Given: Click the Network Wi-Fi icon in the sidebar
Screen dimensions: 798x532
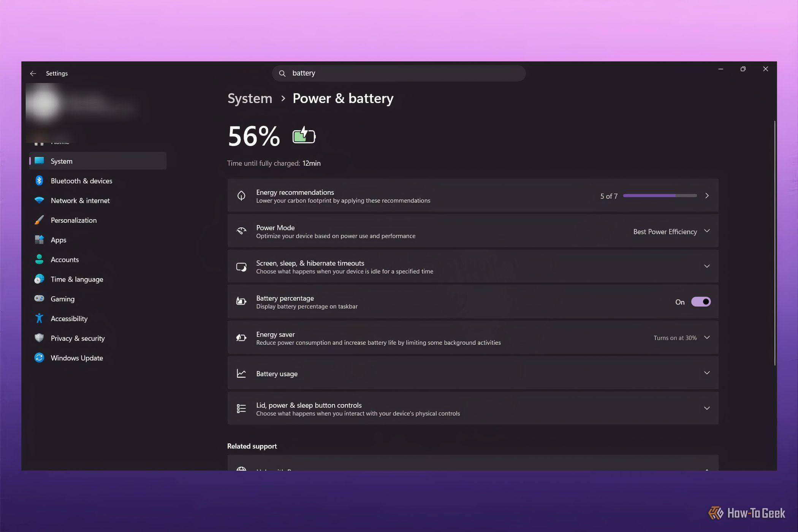Looking at the screenshot, I should 39,200.
